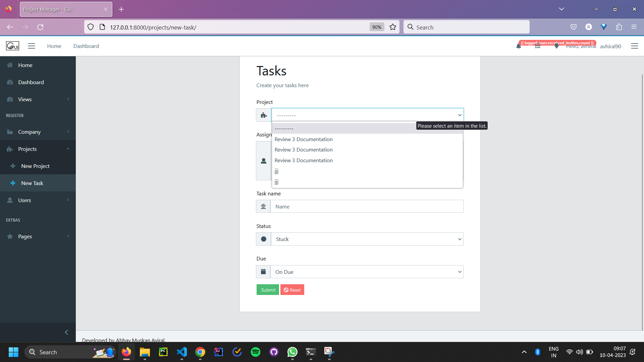Click inside the Task name field

click(x=367, y=206)
